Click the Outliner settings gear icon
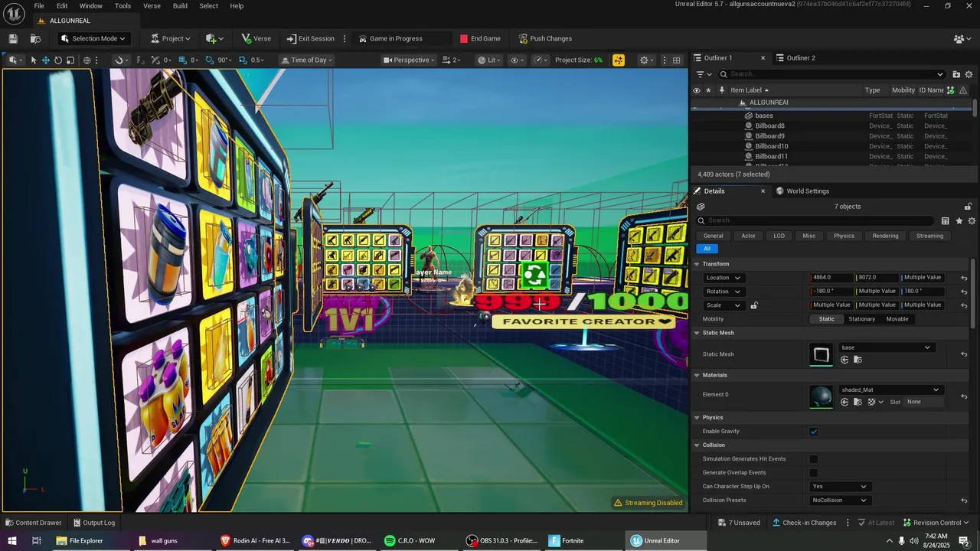Screen dimensions: 980x551 pos(970,74)
